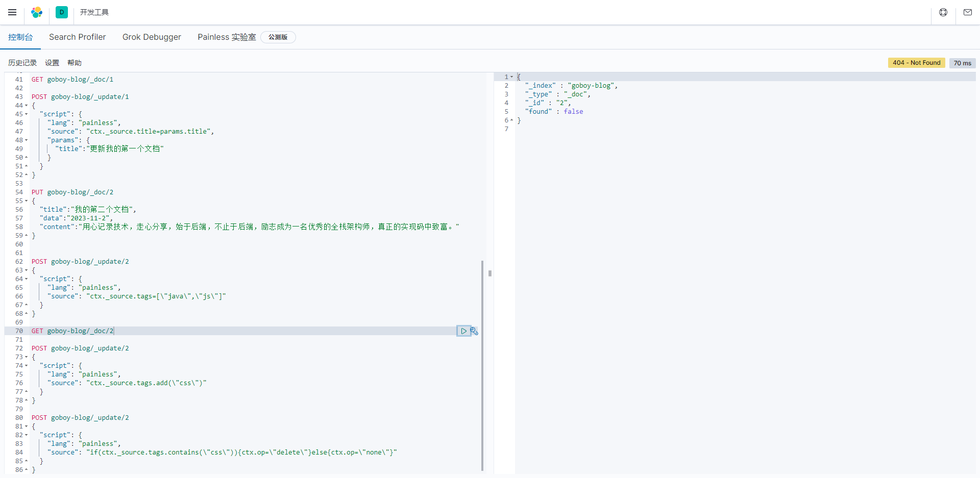Place cursor on POST goboy-blog/_update/1 line

click(80, 97)
